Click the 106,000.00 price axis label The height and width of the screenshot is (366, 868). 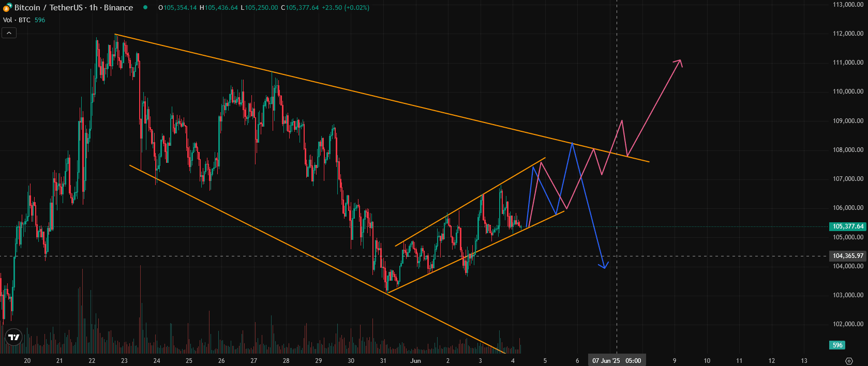[x=848, y=208]
